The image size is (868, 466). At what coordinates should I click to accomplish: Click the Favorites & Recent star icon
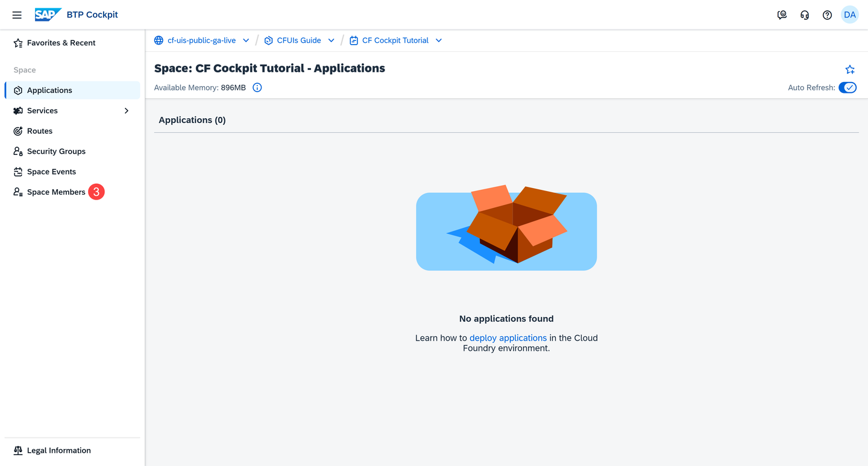click(18, 43)
